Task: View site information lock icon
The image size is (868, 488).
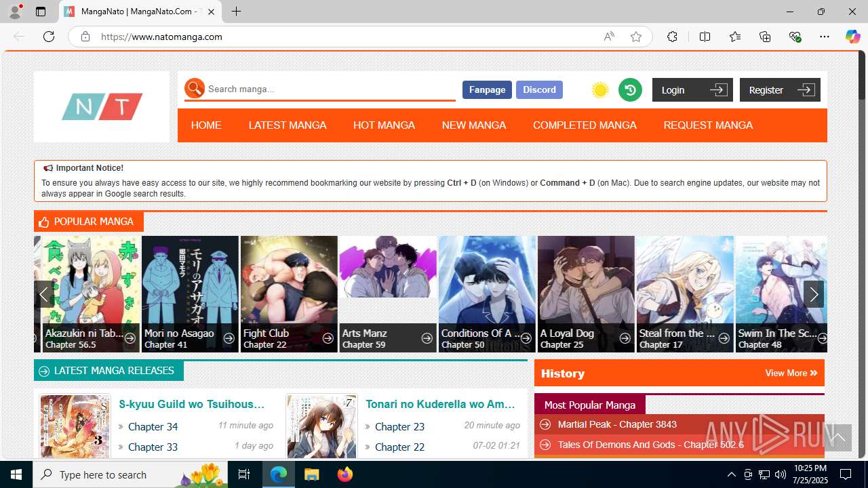Action: click(85, 37)
